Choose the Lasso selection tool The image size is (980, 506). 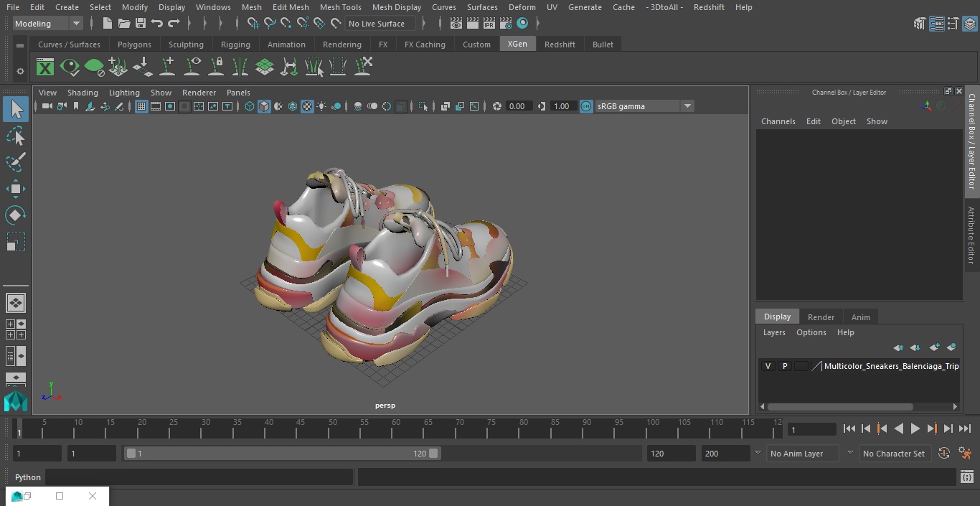click(x=15, y=136)
